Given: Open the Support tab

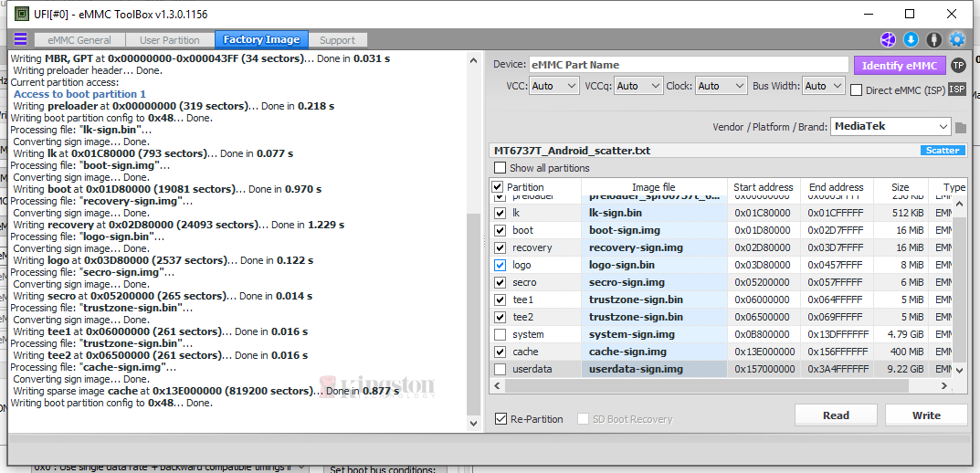Looking at the screenshot, I should click(x=338, y=40).
